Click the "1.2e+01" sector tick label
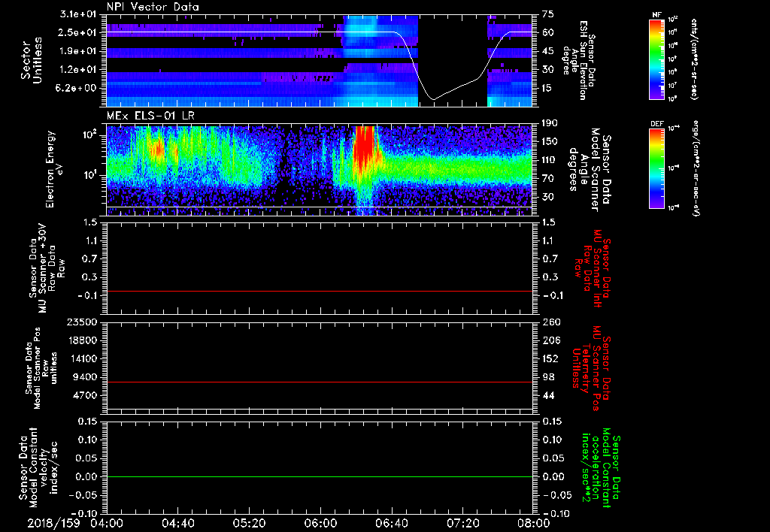Image resolution: width=770 pixels, height=532 pixels. point(78,70)
